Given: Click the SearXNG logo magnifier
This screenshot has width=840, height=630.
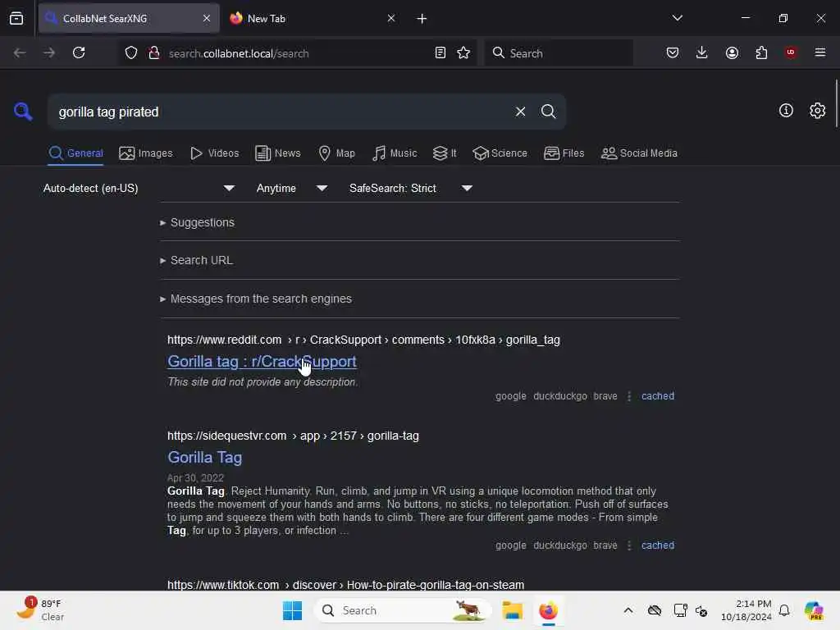Looking at the screenshot, I should click(x=23, y=112).
